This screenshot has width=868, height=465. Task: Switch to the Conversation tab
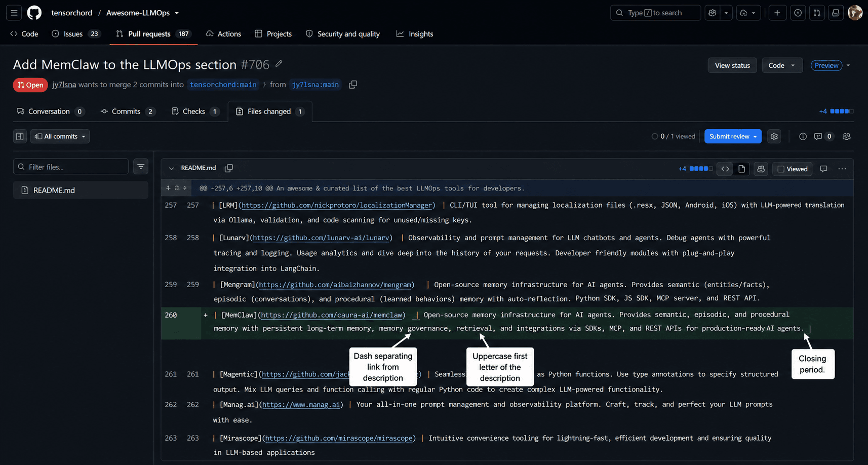[x=50, y=111]
